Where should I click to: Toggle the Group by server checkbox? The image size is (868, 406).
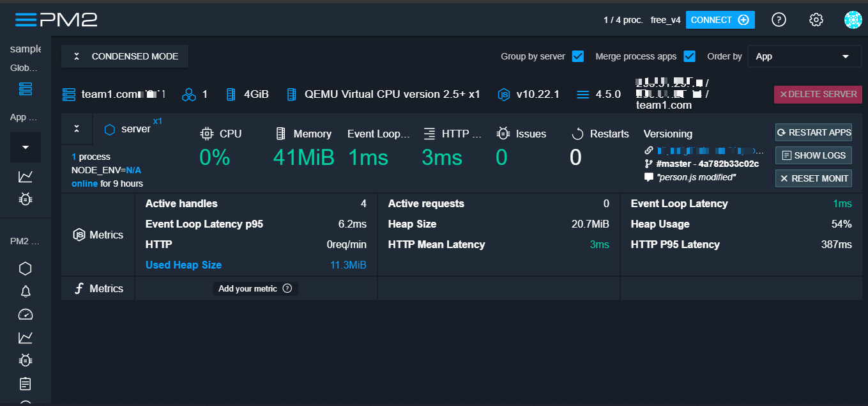pyautogui.click(x=578, y=56)
